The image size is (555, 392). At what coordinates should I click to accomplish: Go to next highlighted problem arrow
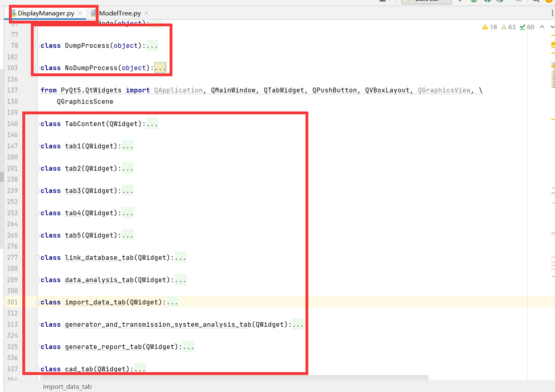coord(552,27)
